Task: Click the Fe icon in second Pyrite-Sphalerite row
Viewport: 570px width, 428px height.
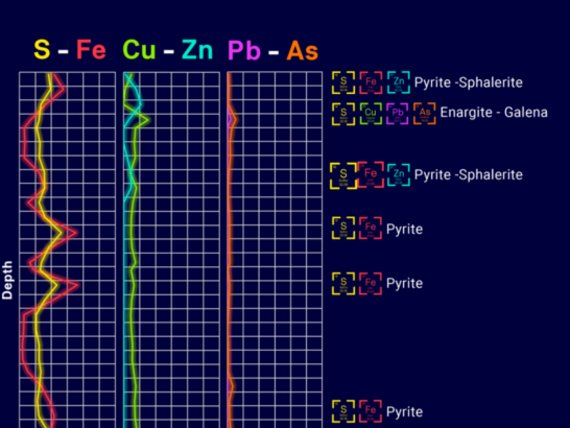Action: (x=371, y=175)
